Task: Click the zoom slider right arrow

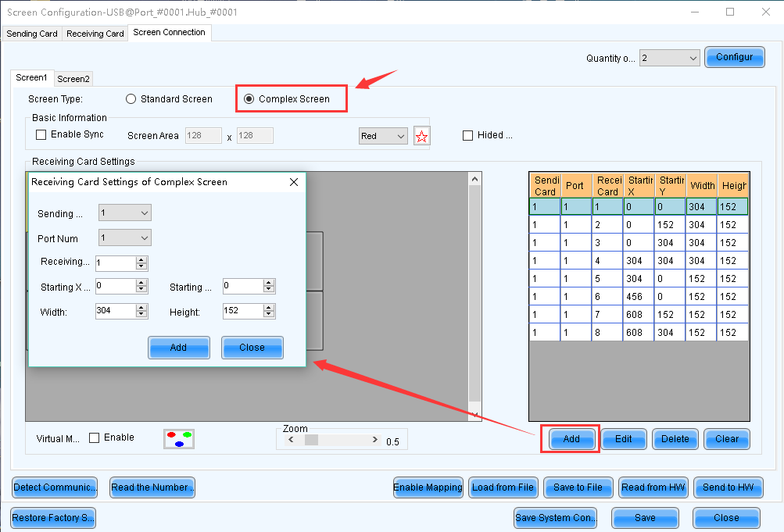Action: pyautogui.click(x=375, y=441)
